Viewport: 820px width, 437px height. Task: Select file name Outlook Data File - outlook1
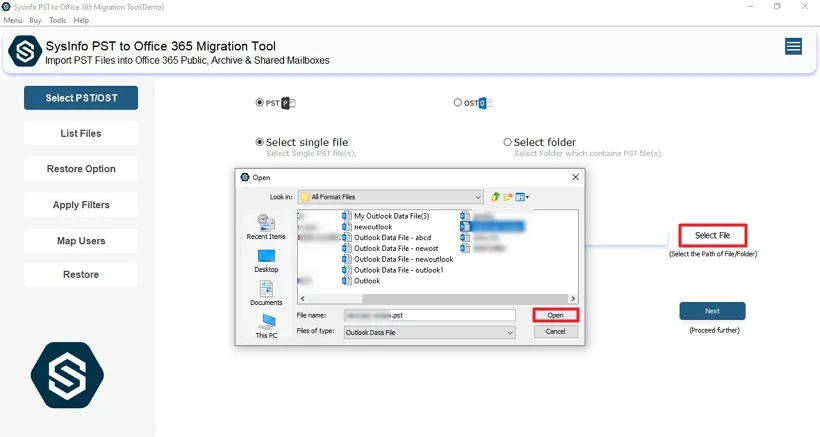(399, 270)
